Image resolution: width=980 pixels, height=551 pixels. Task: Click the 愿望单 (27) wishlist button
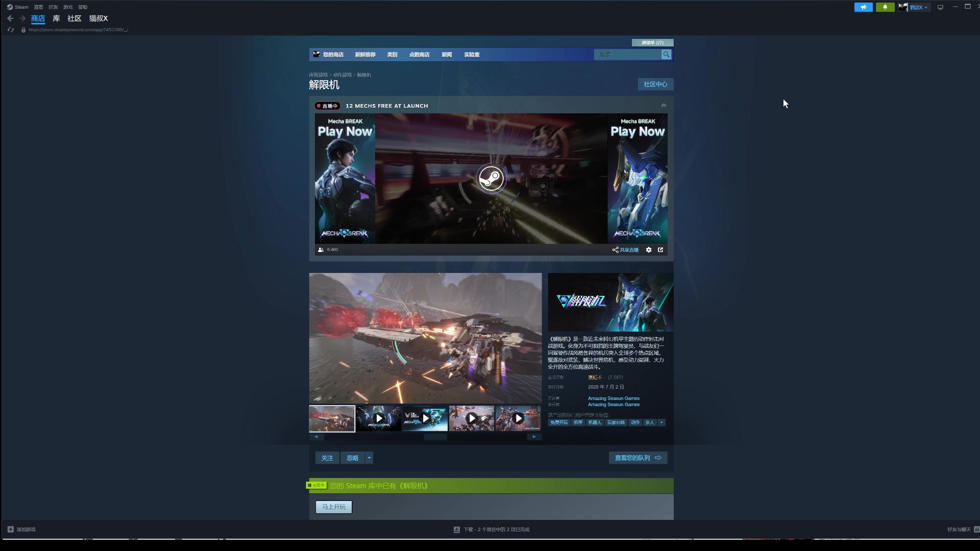coord(652,42)
